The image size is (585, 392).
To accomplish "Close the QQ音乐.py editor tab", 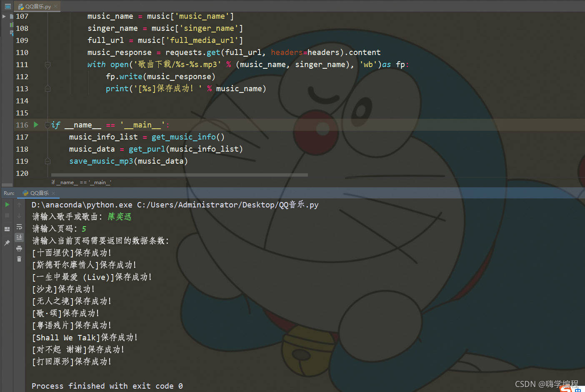I will coord(55,6).
